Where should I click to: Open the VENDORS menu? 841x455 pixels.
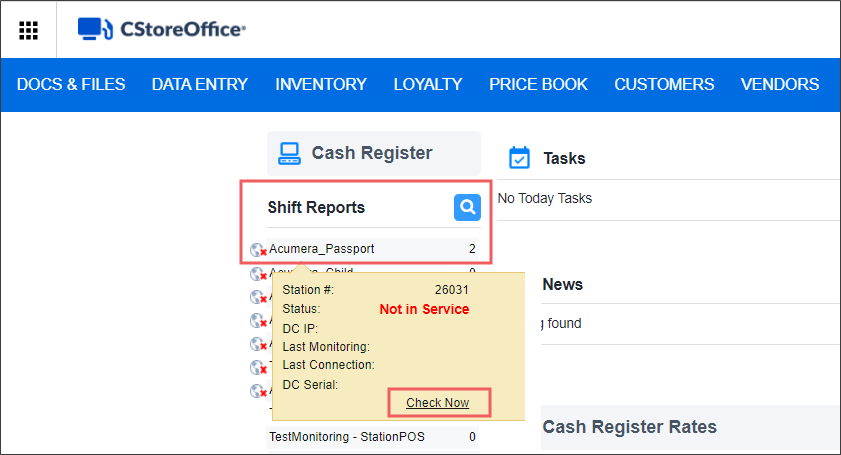tap(780, 84)
